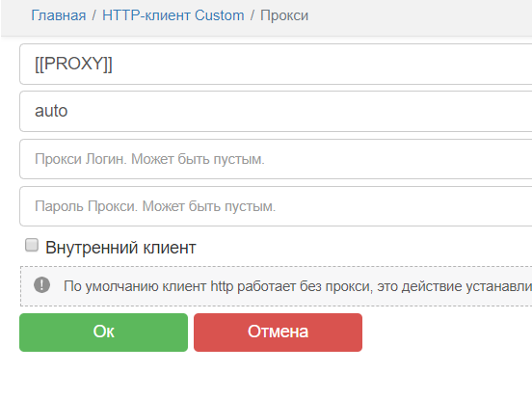Click the Прокси Логин input field
The width and height of the screenshot is (532, 399).
(x=276, y=159)
